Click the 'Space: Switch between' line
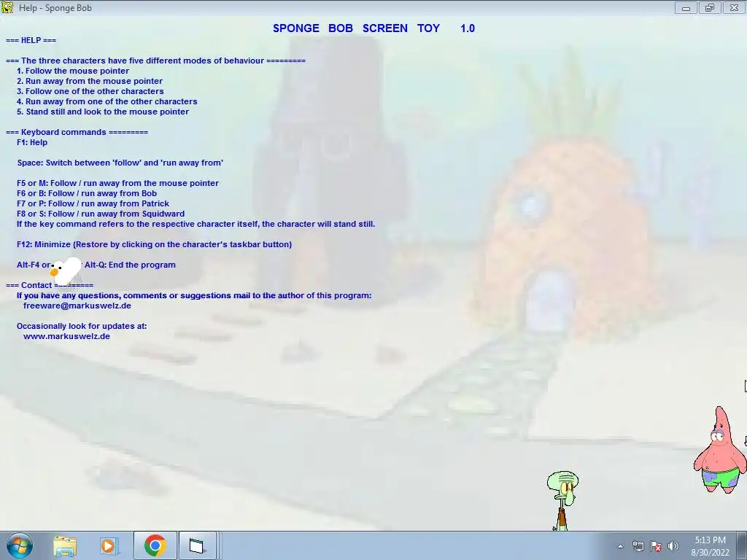 pyautogui.click(x=120, y=163)
